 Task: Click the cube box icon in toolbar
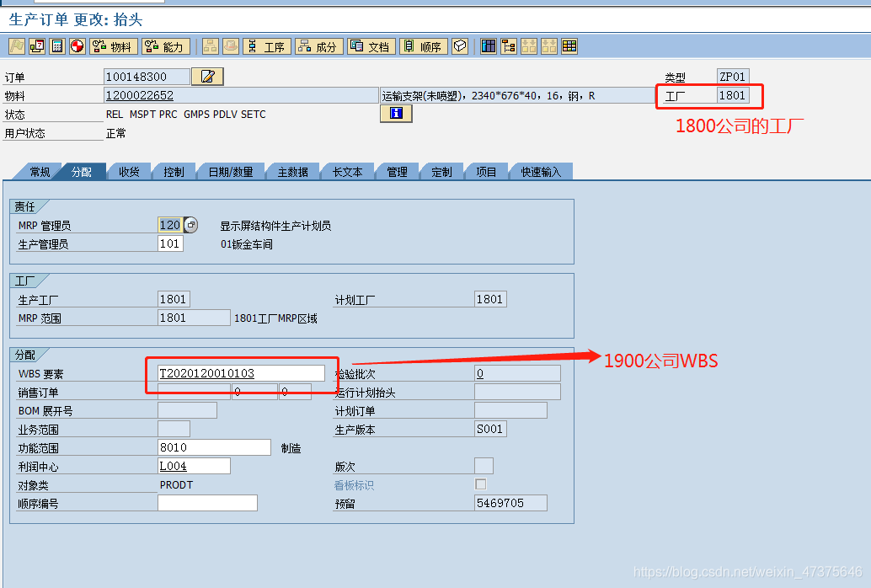[460, 46]
